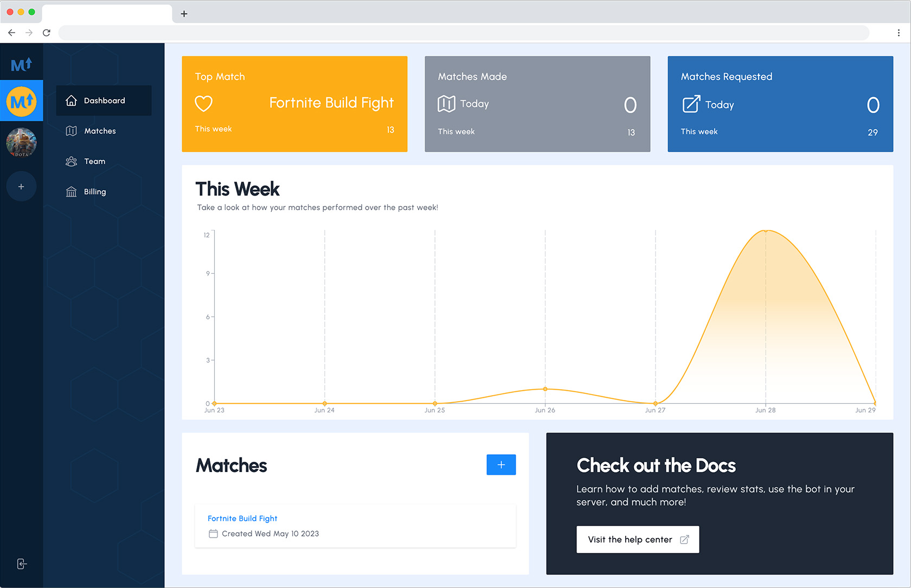
Task: Click the MatchUp logo at top of sidebar
Action: [22, 65]
